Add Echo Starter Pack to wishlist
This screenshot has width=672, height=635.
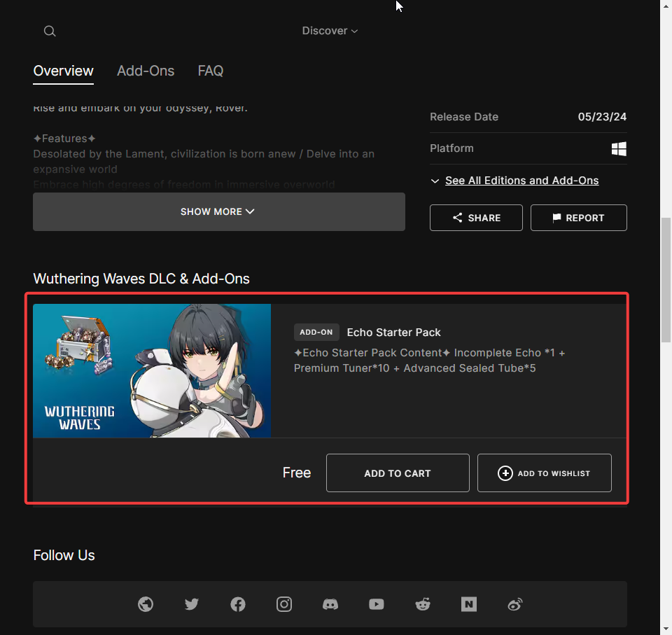545,473
